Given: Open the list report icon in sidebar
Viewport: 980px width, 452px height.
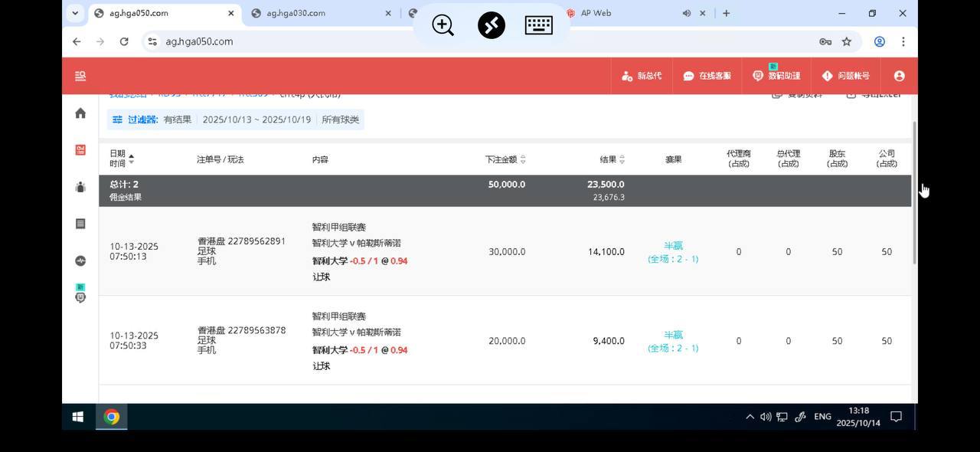Looking at the screenshot, I should [80, 224].
